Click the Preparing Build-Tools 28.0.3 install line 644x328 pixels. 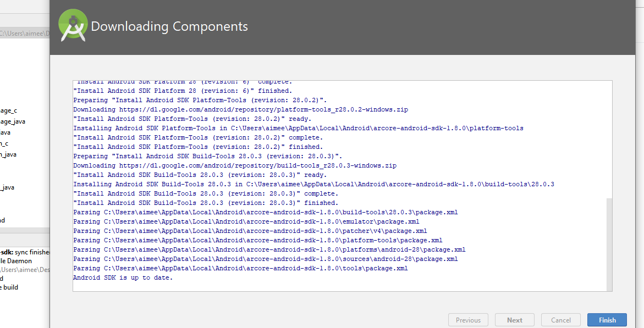pyautogui.click(x=208, y=157)
